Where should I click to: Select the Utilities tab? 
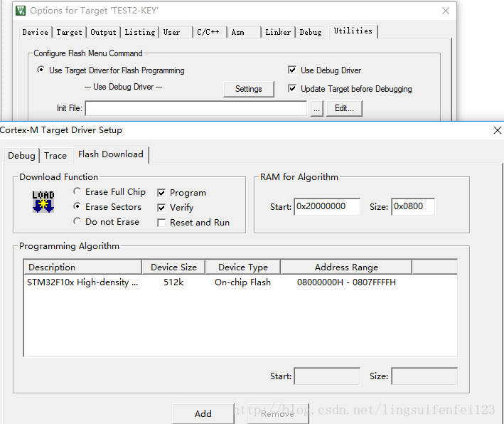353,31
